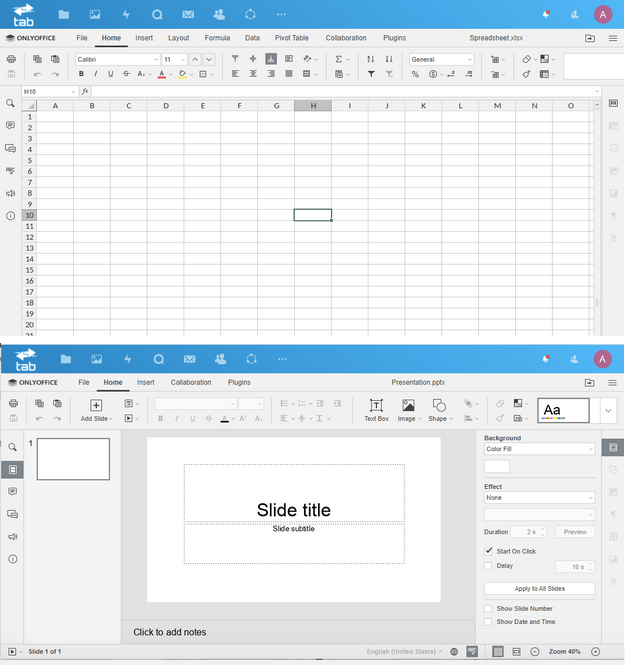Enable the Show Date and Time checkbox
This screenshot has width=625, height=665.
point(488,622)
